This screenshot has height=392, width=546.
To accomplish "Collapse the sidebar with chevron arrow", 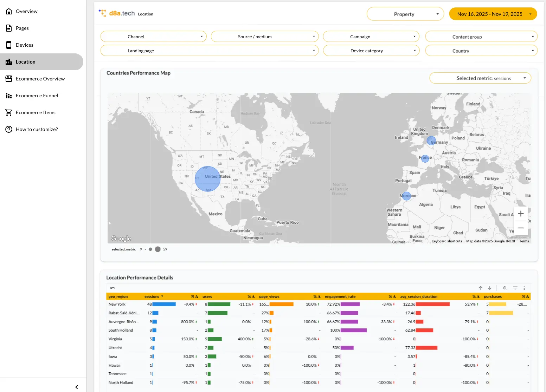I will 77,387.
